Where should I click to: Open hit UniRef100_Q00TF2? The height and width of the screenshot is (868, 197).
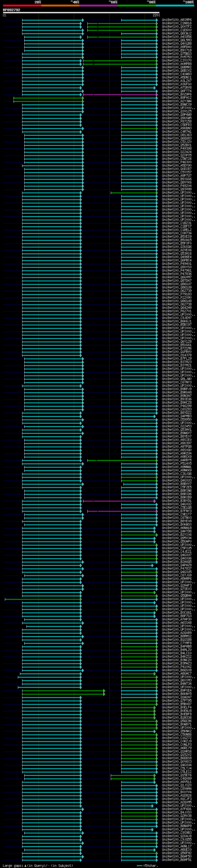pyautogui.click(x=177, y=26)
